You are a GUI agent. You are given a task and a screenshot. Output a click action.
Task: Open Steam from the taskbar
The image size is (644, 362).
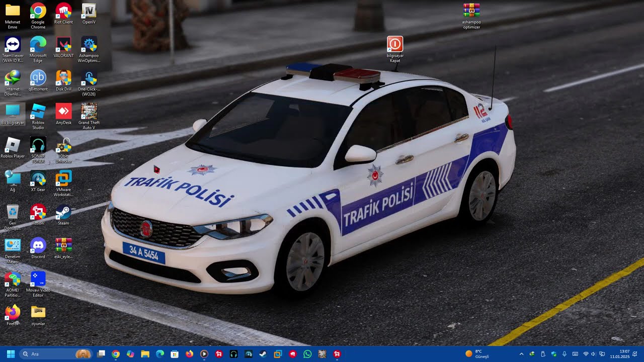(x=263, y=354)
